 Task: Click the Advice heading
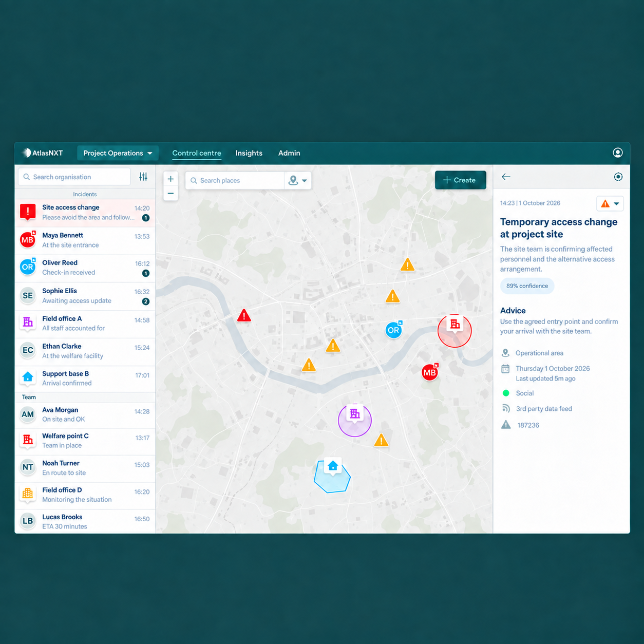(x=513, y=311)
